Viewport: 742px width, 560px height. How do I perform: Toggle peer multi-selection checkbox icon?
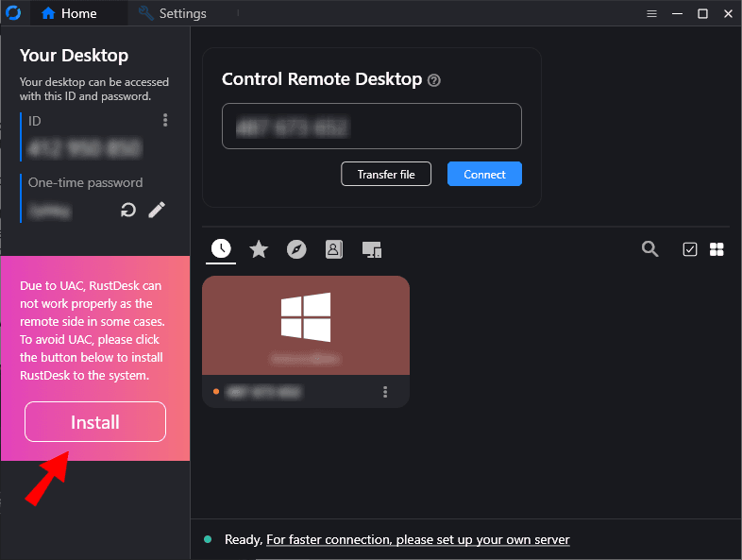[690, 249]
